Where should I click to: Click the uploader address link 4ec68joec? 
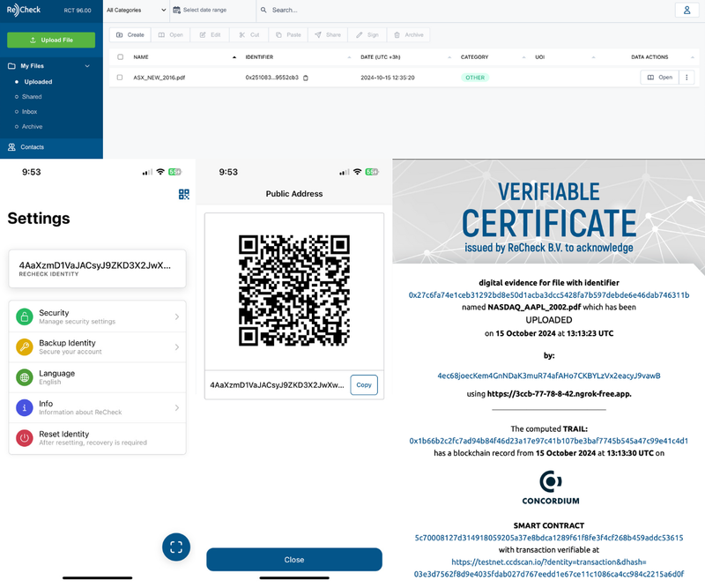548,376
